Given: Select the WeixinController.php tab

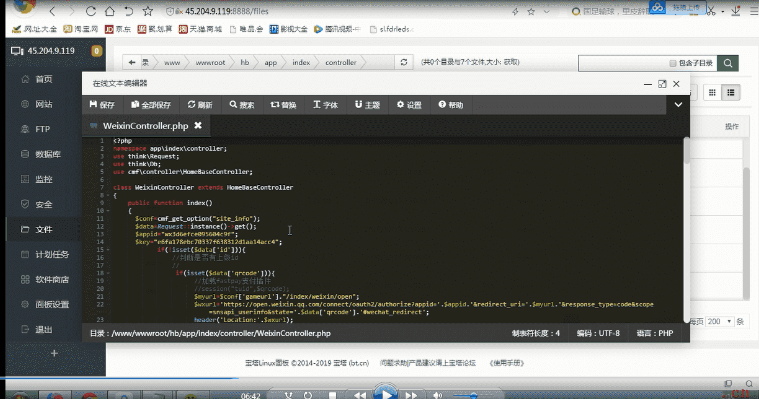Looking at the screenshot, I should pyautogui.click(x=146, y=126).
